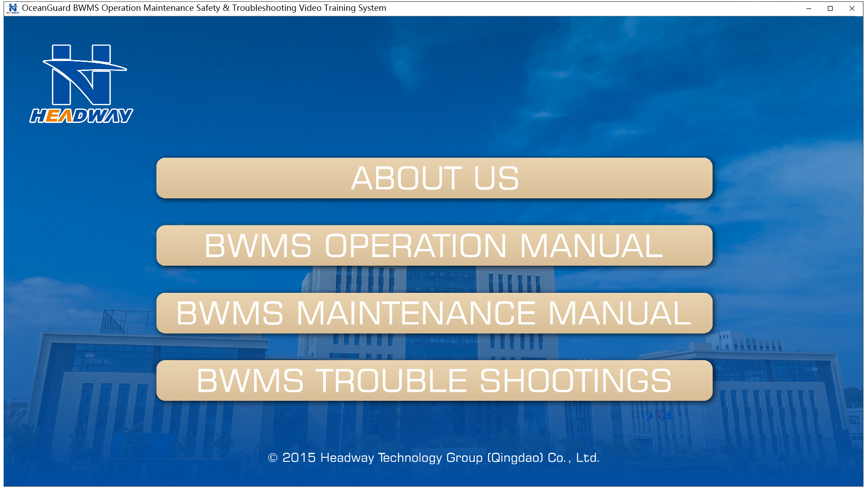The height and width of the screenshot is (488, 868).
Task: Select the word MAINTENANCE on third button
Action: pos(416,313)
